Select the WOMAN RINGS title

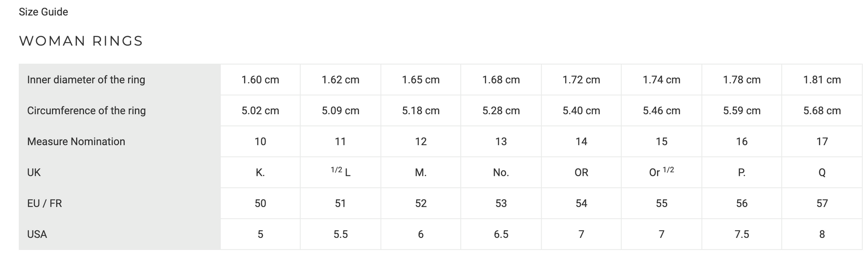pos(81,41)
